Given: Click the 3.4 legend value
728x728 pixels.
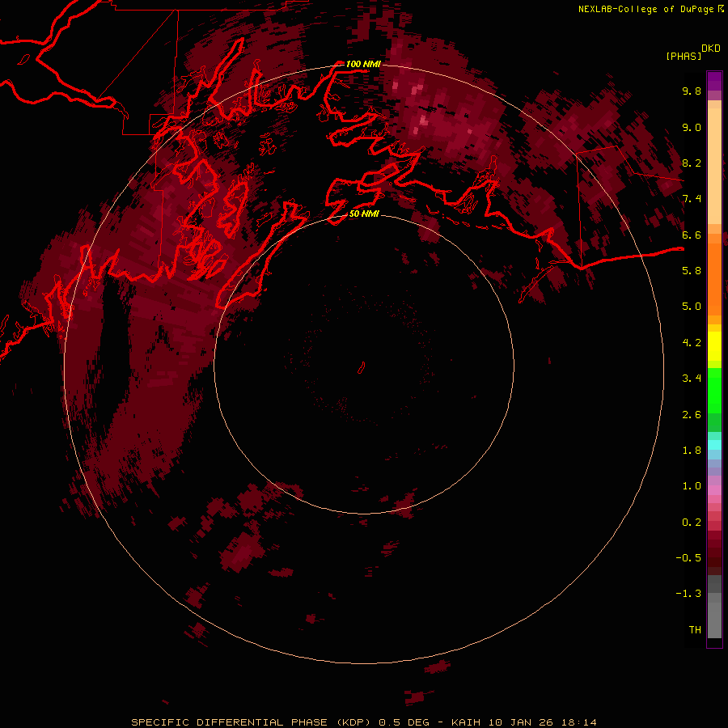Looking at the screenshot, I should (692, 379).
